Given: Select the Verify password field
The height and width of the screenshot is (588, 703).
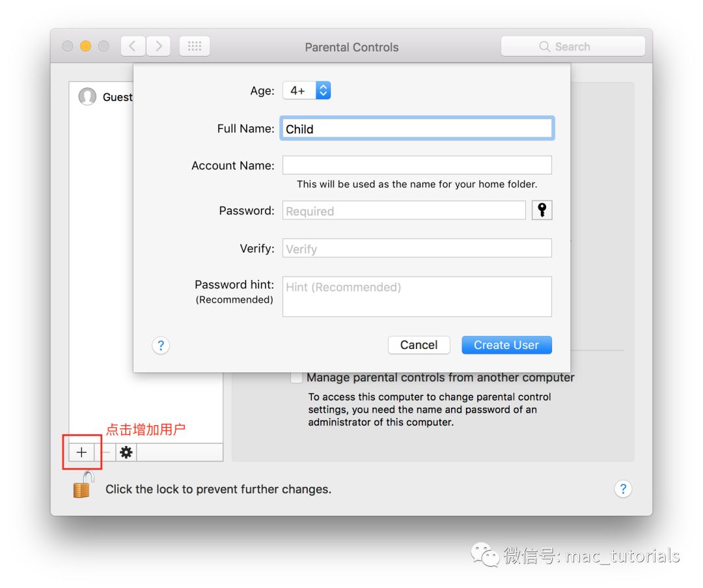Looking at the screenshot, I should coord(417,249).
